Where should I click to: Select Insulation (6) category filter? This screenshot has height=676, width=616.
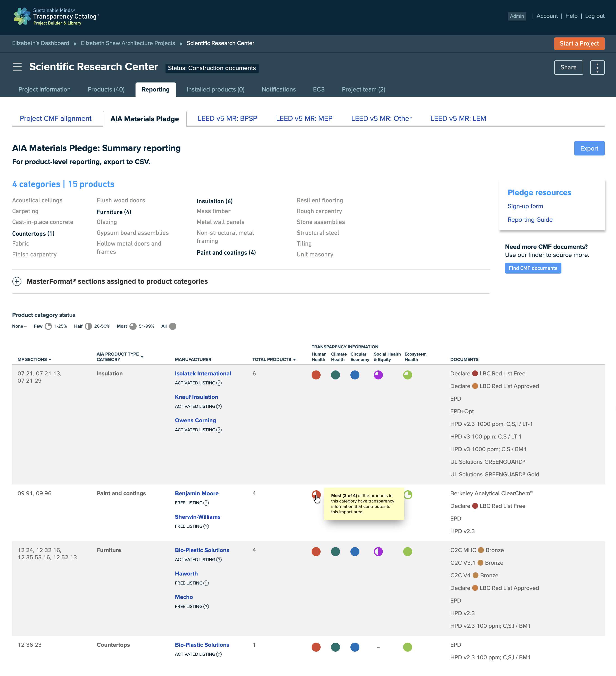[214, 201]
